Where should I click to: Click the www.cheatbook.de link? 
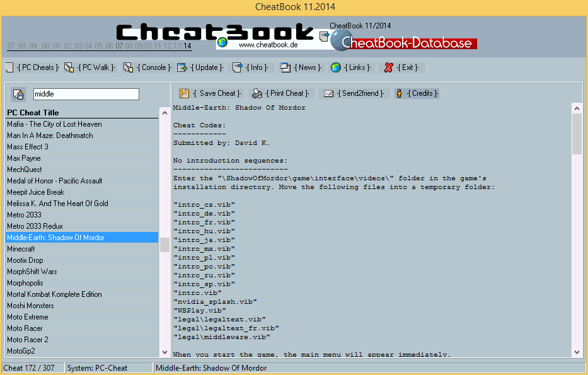(x=268, y=45)
